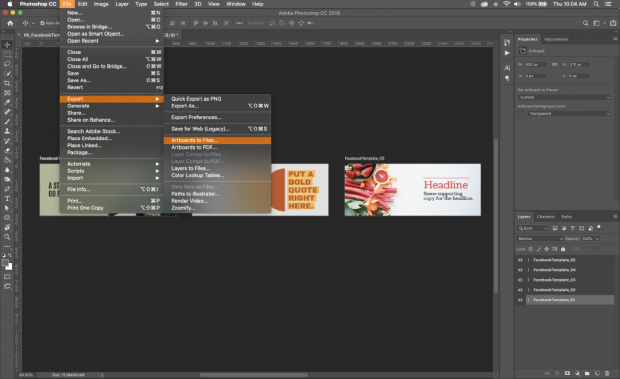Open the Kind layer filter dropdown
Image resolution: width=620 pixels, height=379 pixels.
[x=532, y=228]
